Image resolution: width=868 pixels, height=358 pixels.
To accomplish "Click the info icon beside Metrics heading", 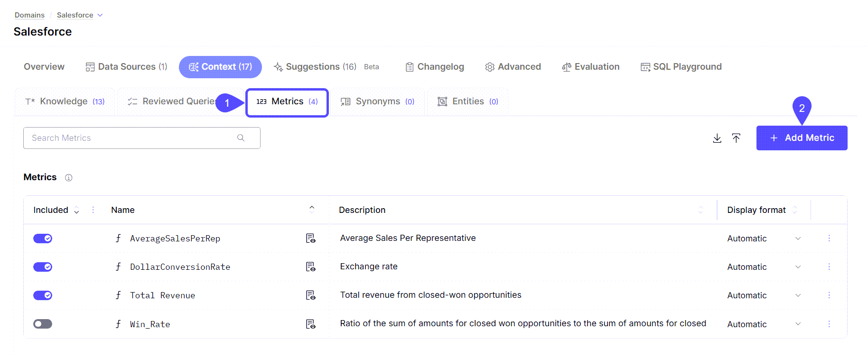I will (x=69, y=178).
